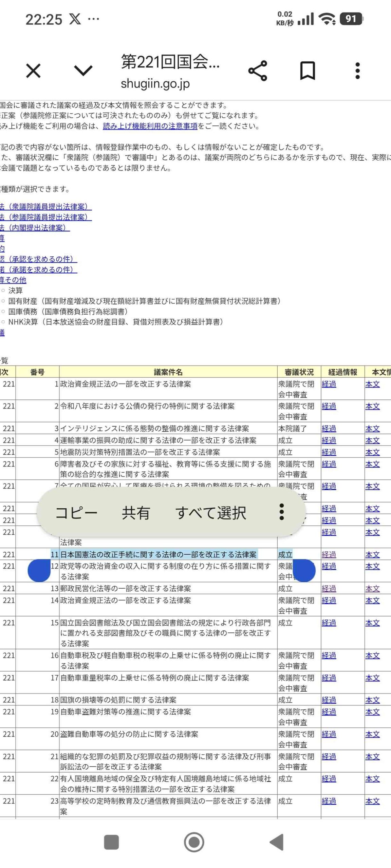The image size is (391, 868).
Task: Open 経過 link for bill 15 国立国会図書館法
Action: pyautogui.click(x=329, y=623)
